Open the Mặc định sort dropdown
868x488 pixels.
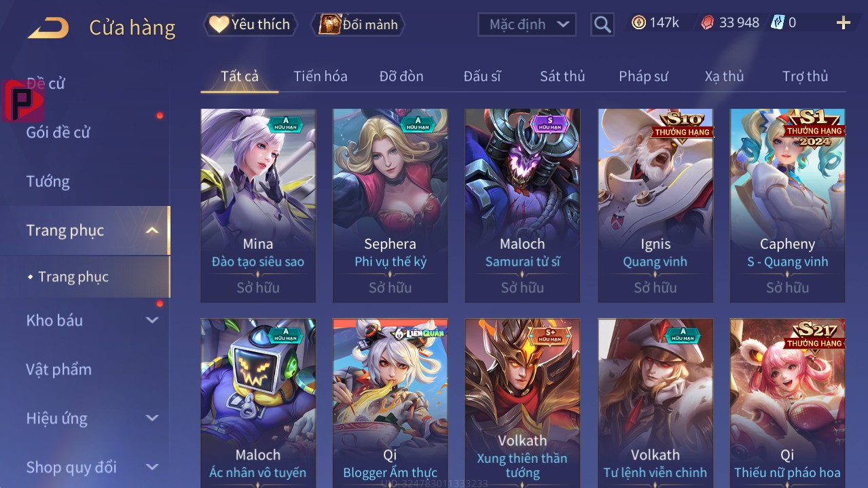coord(527,24)
